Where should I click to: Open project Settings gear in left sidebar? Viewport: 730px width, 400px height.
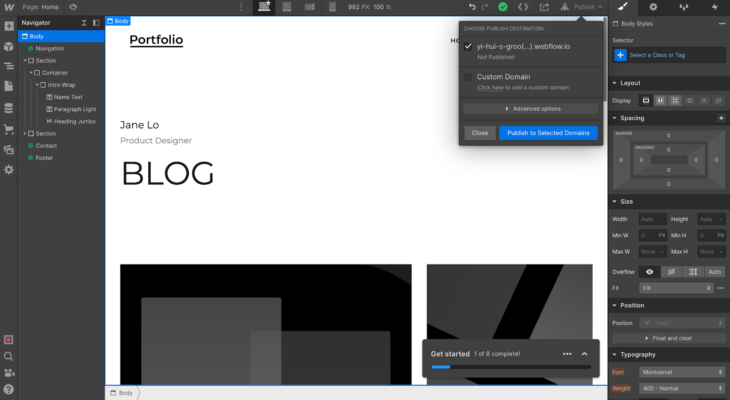[8, 170]
